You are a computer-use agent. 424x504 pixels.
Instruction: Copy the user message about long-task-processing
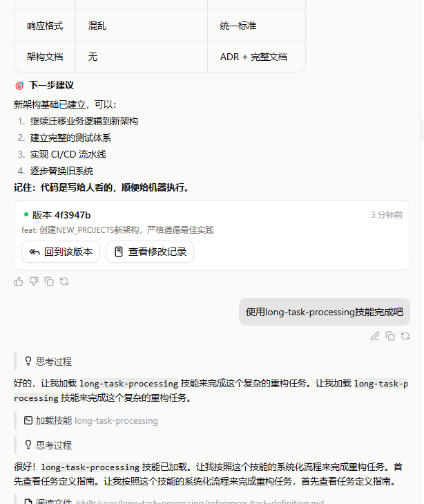390,336
